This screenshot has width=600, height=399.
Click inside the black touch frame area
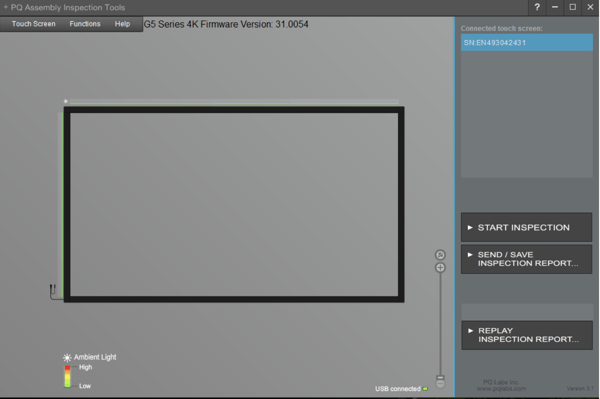(234, 204)
